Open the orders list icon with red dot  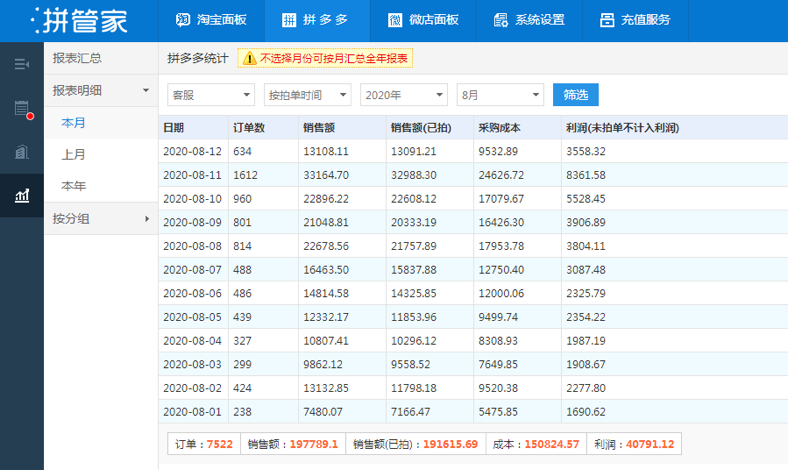click(x=23, y=109)
